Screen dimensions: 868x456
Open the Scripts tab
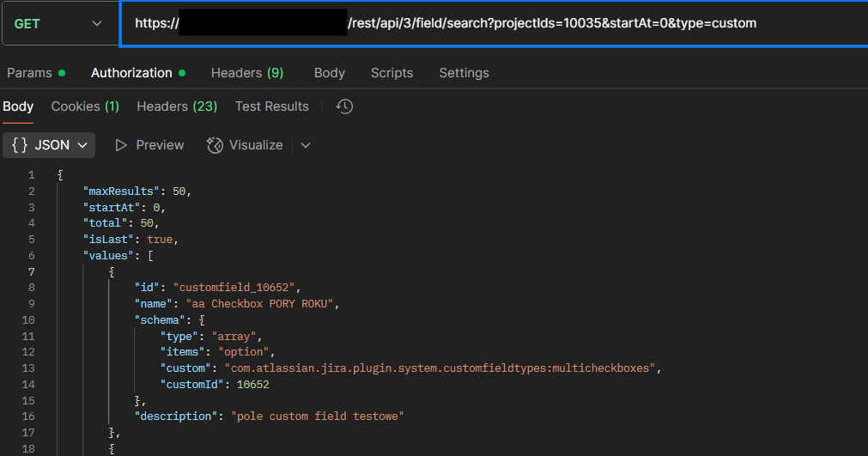point(392,73)
